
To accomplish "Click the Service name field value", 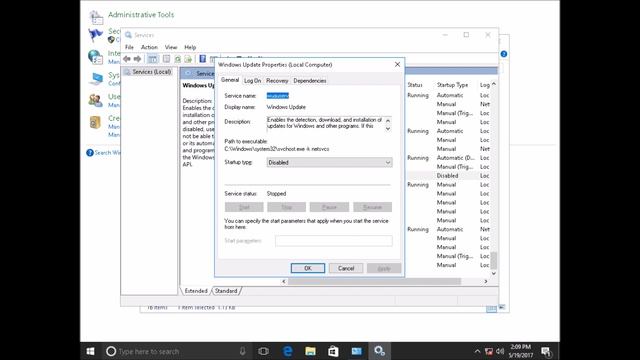I will (x=278, y=96).
